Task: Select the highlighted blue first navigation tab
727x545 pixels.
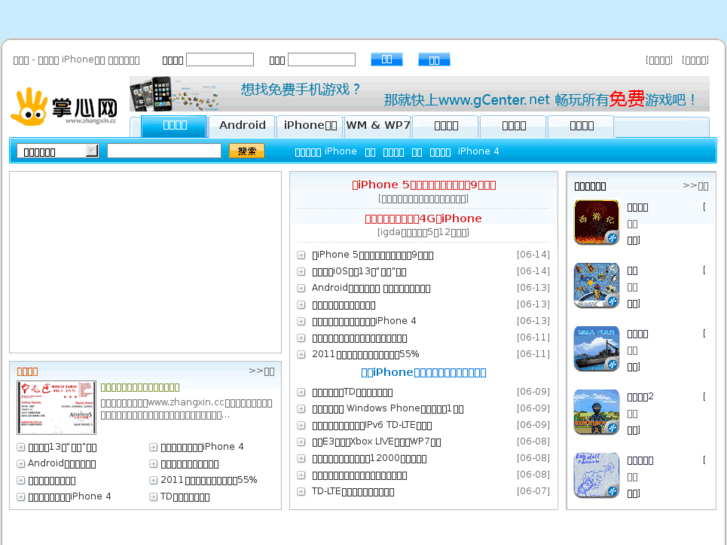Action: [174, 126]
